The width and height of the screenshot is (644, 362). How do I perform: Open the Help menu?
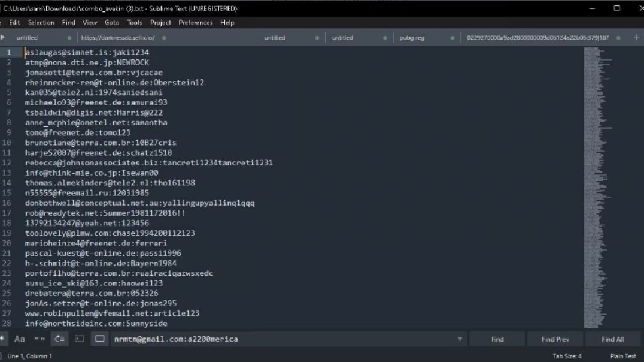[227, 23]
